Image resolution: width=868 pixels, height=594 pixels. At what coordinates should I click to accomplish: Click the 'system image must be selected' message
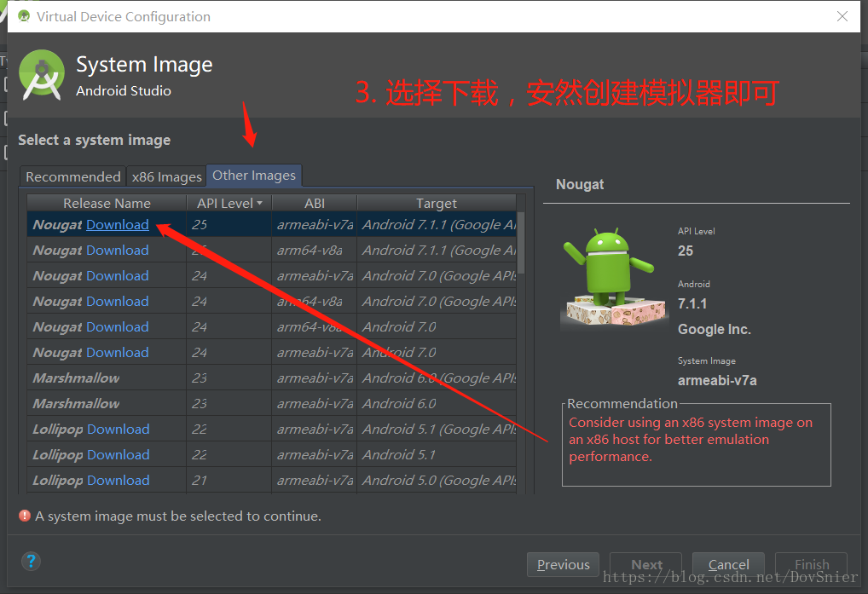point(178,516)
